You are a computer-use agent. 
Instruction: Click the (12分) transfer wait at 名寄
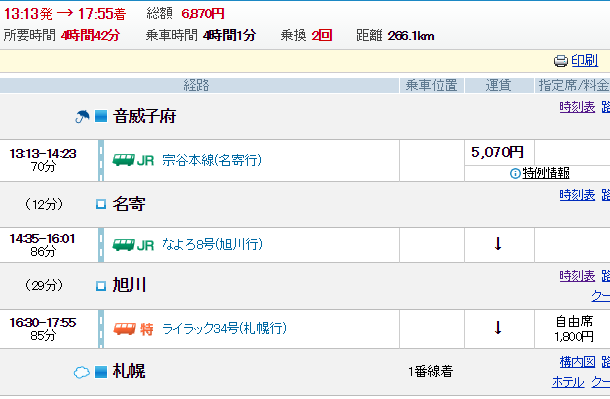pos(44,204)
